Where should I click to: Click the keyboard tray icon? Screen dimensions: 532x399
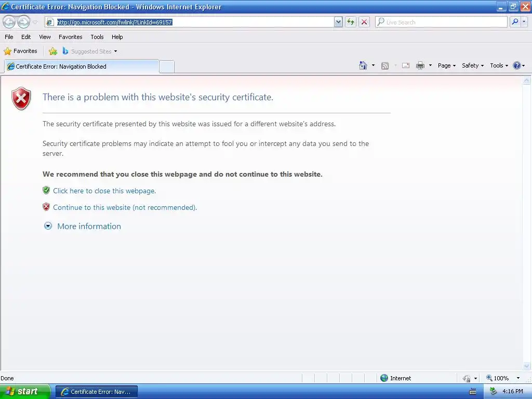coord(473,392)
